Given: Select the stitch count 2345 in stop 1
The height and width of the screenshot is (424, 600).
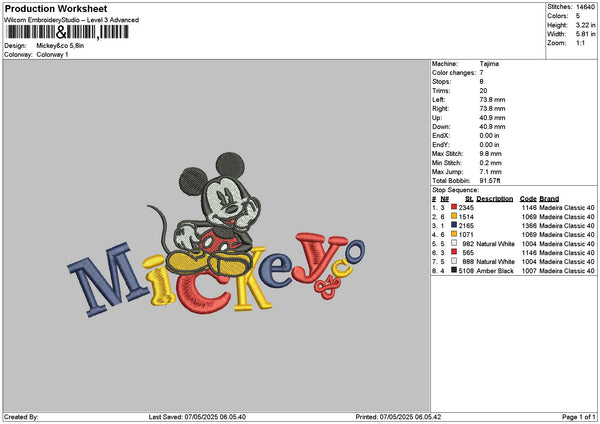Looking at the screenshot, I should pyautogui.click(x=466, y=208).
